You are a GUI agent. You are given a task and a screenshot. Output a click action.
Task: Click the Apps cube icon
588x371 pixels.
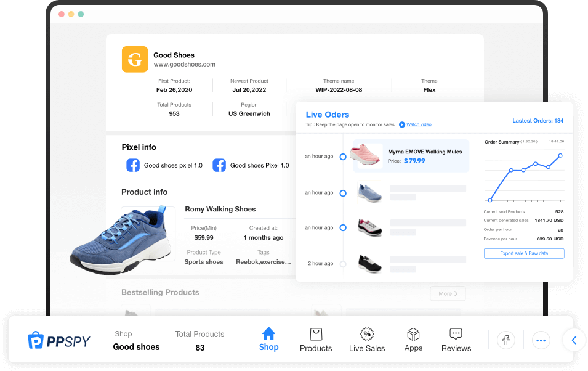pos(413,334)
